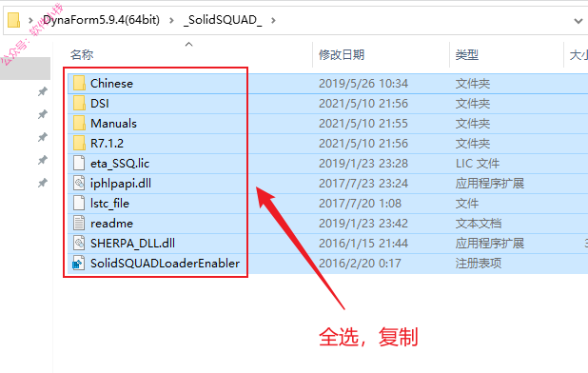Click date 2021/5/10 21:55 cell
Screen dimensions: 588x373
(x=363, y=123)
